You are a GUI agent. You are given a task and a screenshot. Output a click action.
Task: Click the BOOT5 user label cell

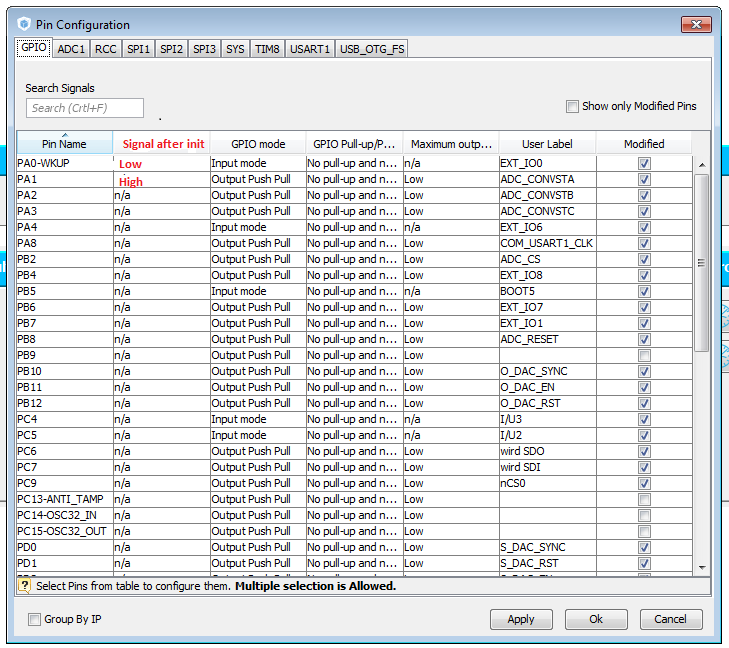click(x=547, y=291)
